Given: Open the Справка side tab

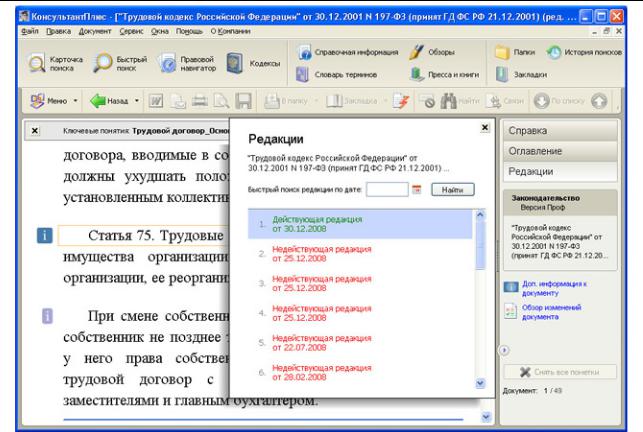Looking at the screenshot, I should (x=560, y=131).
